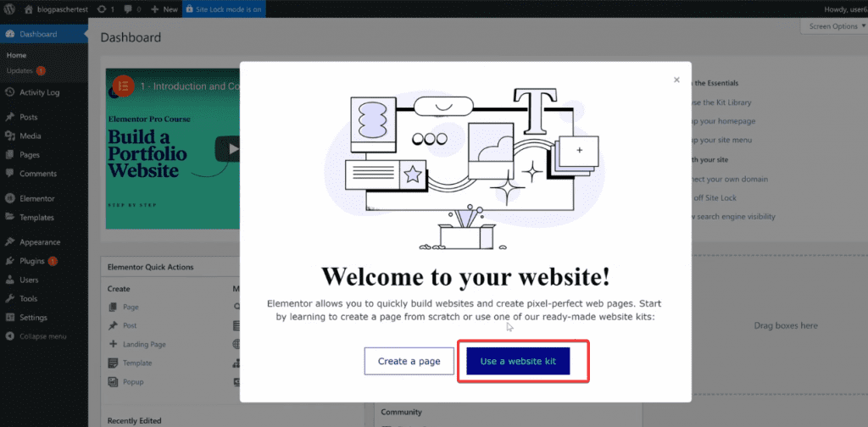The image size is (868, 427).
Task: Open the New content menu in admin bar
Action: pos(164,9)
